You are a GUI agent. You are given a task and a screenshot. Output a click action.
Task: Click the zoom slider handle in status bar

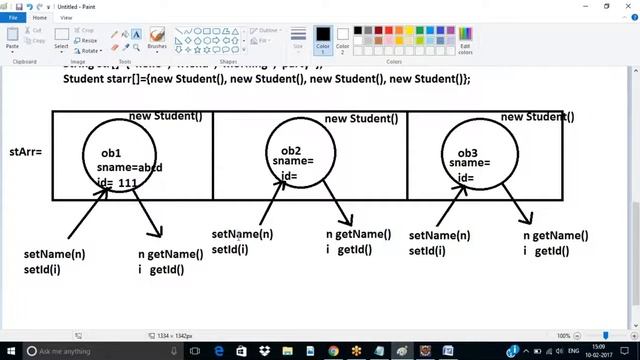(x=606, y=336)
